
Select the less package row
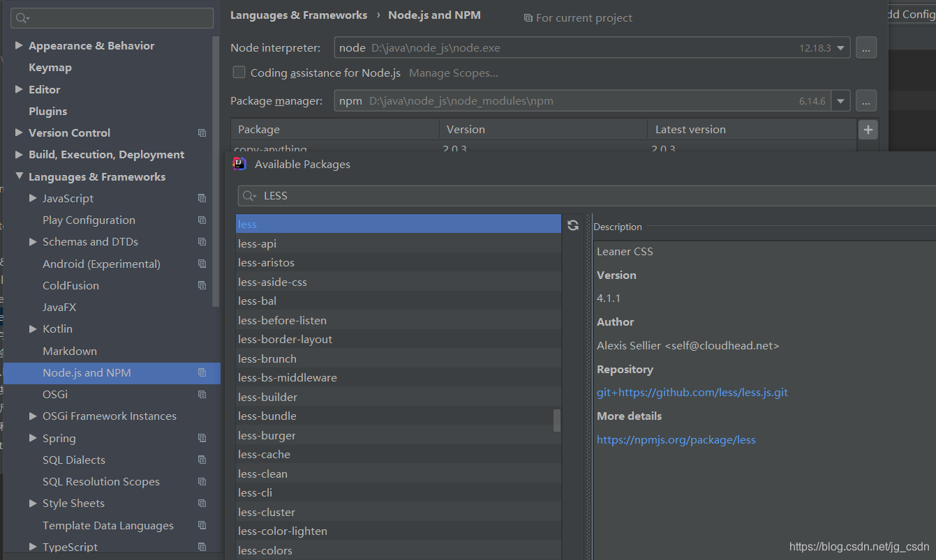pyautogui.click(x=399, y=225)
